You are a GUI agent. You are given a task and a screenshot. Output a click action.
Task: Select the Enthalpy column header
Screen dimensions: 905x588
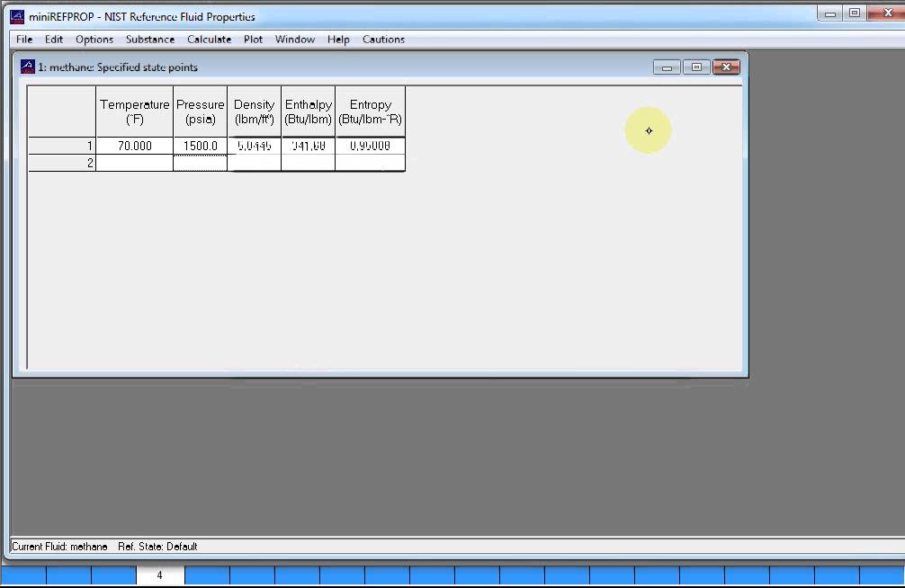tap(309, 111)
